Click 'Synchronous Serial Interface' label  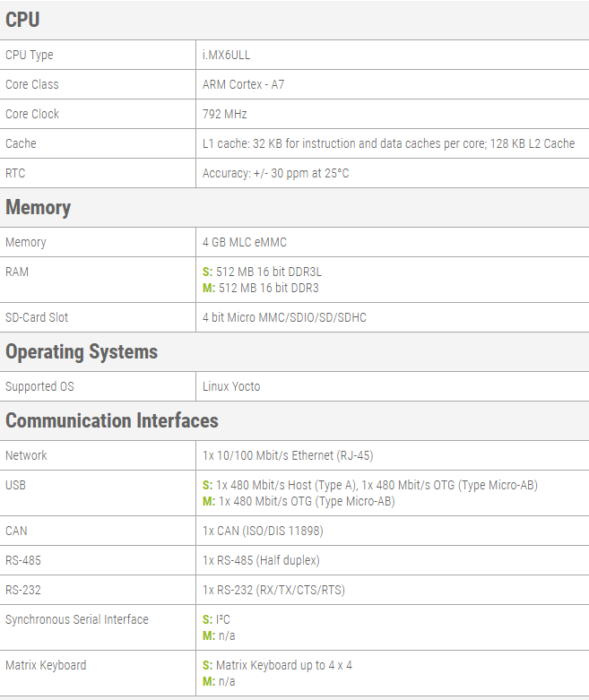(x=77, y=619)
